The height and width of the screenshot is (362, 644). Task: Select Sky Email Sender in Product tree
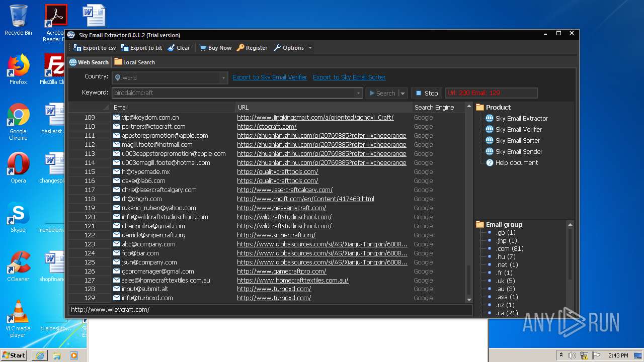(x=519, y=151)
